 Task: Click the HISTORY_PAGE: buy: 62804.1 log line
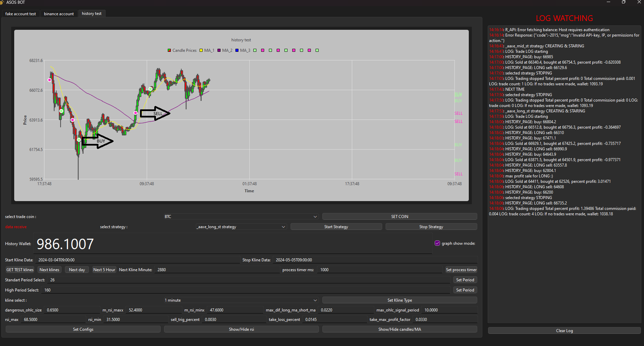click(523, 171)
